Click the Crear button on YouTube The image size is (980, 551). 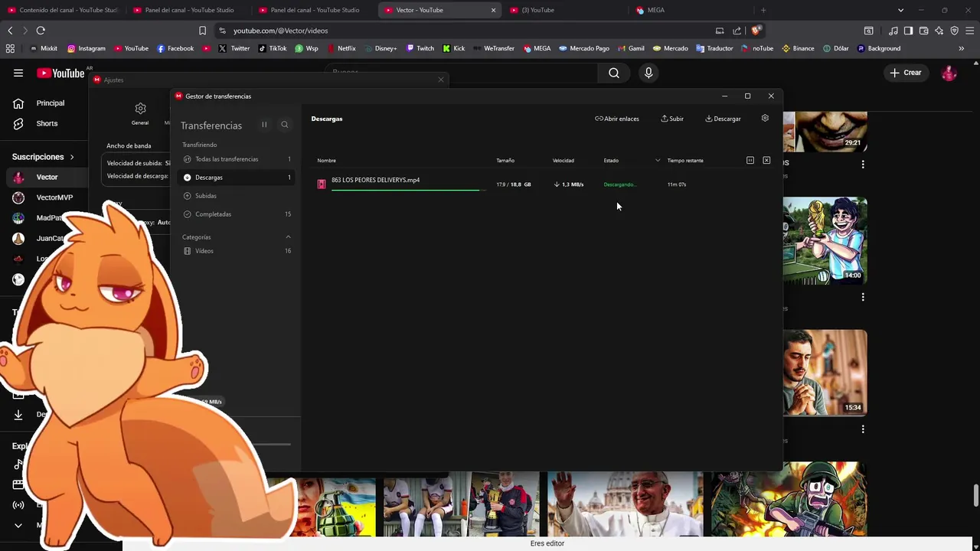tap(906, 73)
